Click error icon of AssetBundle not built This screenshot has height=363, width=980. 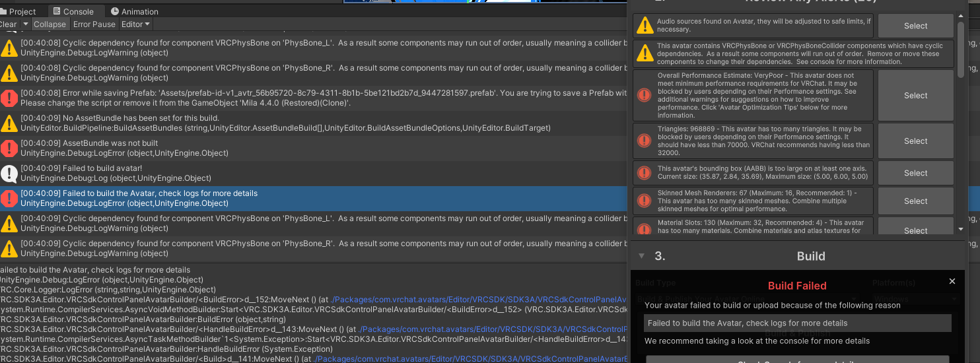pyautogui.click(x=9, y=148)
